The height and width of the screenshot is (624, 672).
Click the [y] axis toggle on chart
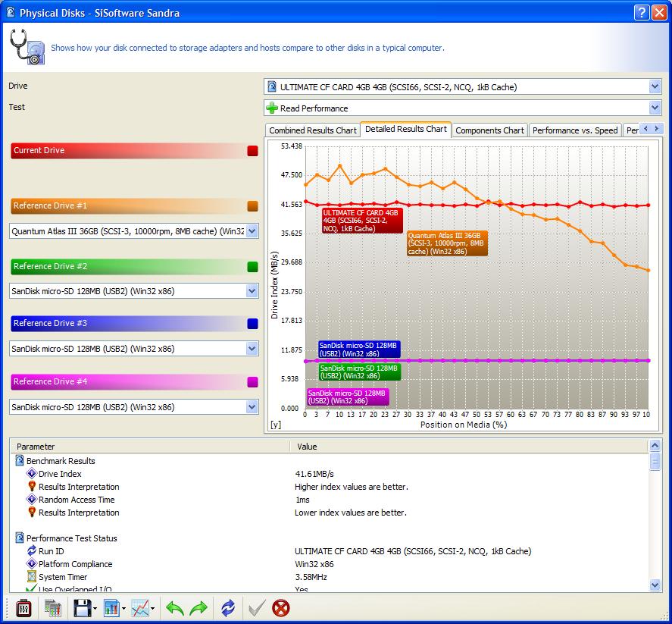point(276,425)
